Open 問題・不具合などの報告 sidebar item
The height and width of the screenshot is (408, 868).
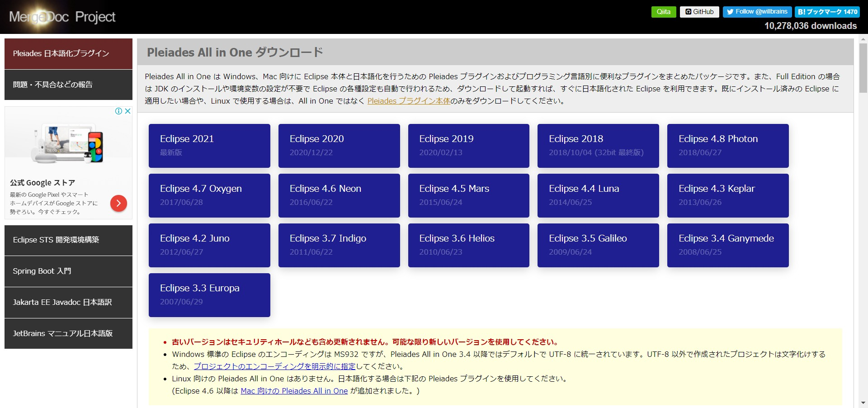click(x=68, y=85)
